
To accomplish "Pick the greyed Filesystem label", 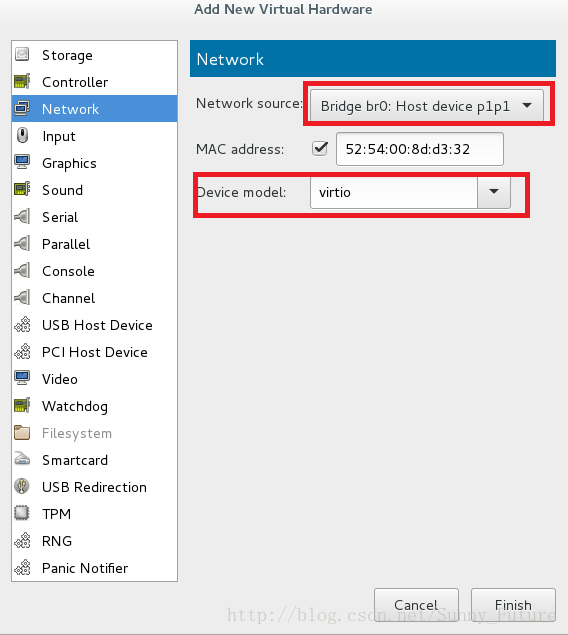I will pos(77,433).
